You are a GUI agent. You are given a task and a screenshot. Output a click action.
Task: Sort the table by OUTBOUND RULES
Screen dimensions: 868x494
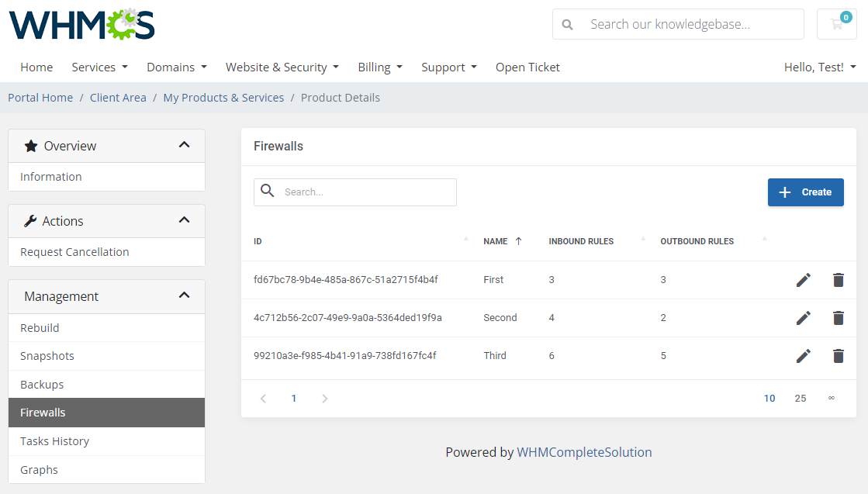point(697,241)
